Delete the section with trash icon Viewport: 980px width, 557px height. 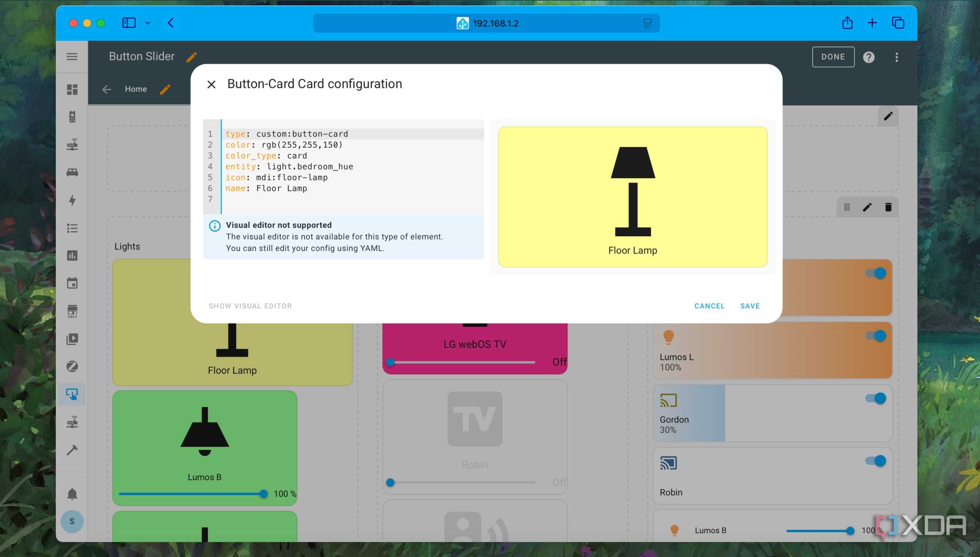pyautogui.click(x=888, y=207)
